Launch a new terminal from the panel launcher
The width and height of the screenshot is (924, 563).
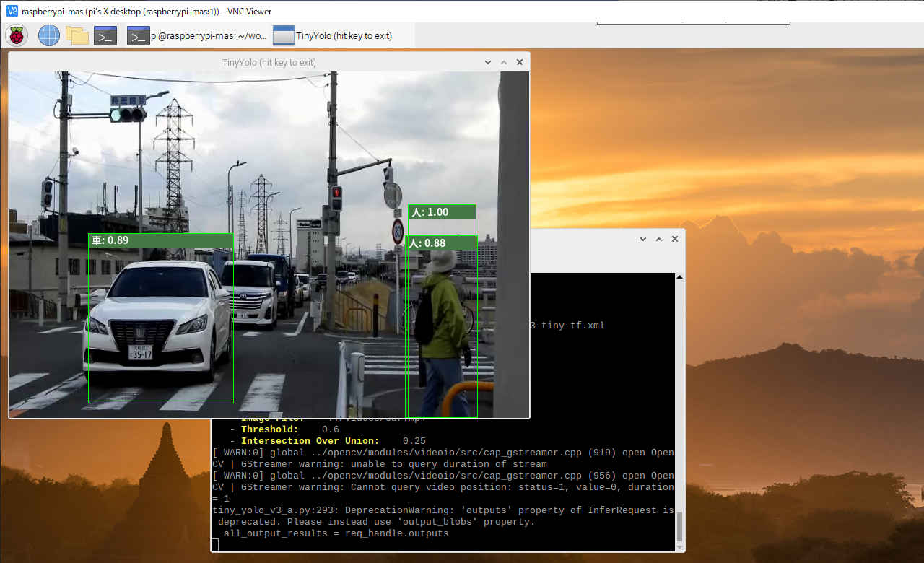tap(105, 35)
